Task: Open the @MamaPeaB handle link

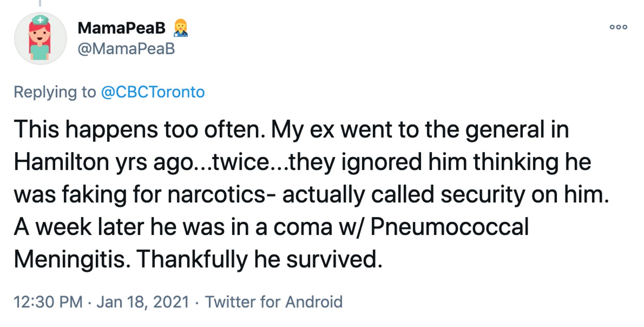Action: coord(126,49)
